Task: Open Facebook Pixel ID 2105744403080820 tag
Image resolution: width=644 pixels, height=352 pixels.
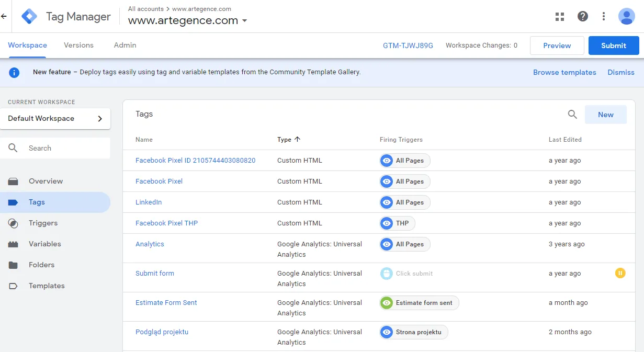Action: pyautogui.click(x=195, y=161)
